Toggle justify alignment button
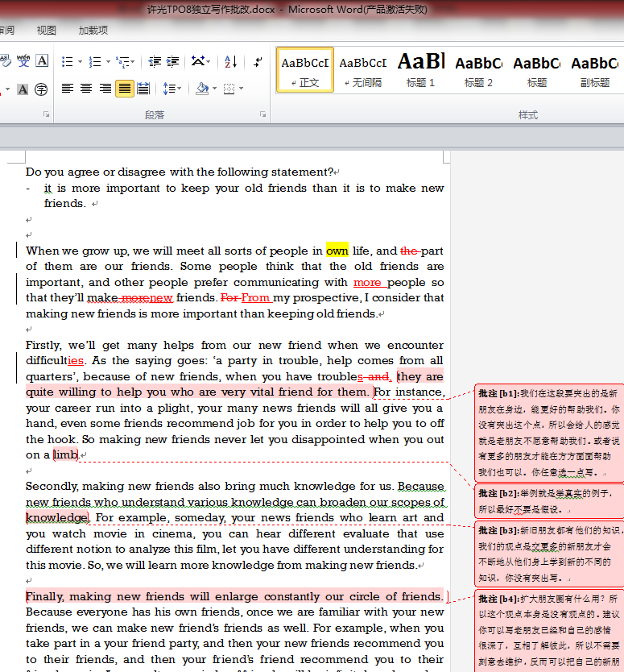This screenshot has width=624, height=672. [x=125, y=89]
